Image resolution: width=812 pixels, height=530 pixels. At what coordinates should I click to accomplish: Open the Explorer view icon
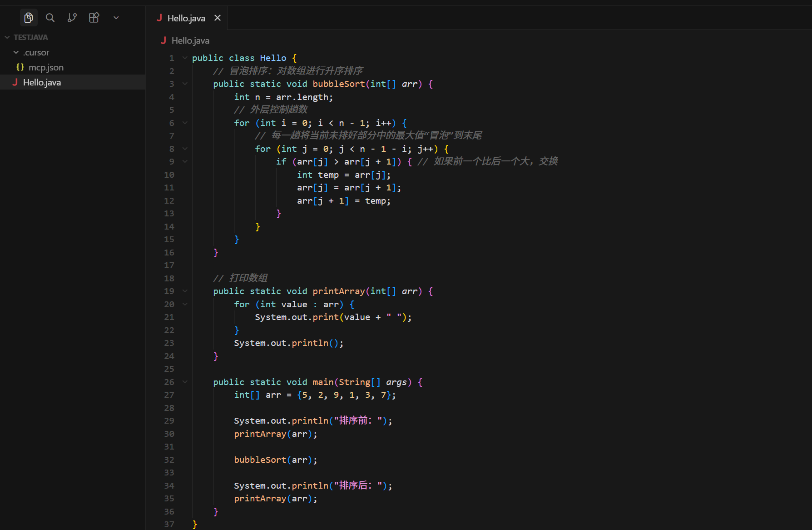click(x=29, y=18)
